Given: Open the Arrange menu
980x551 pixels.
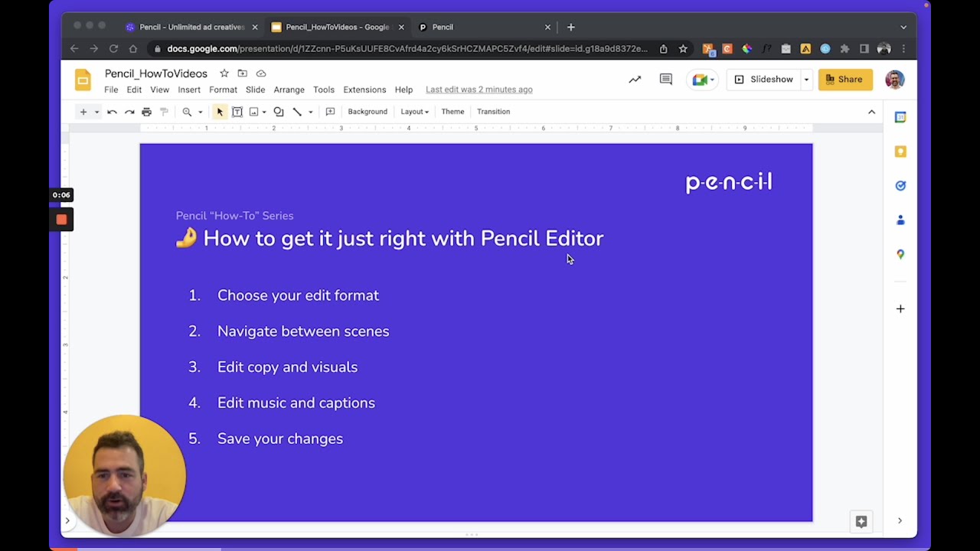Looking at the screenshot, I should 289,90.
